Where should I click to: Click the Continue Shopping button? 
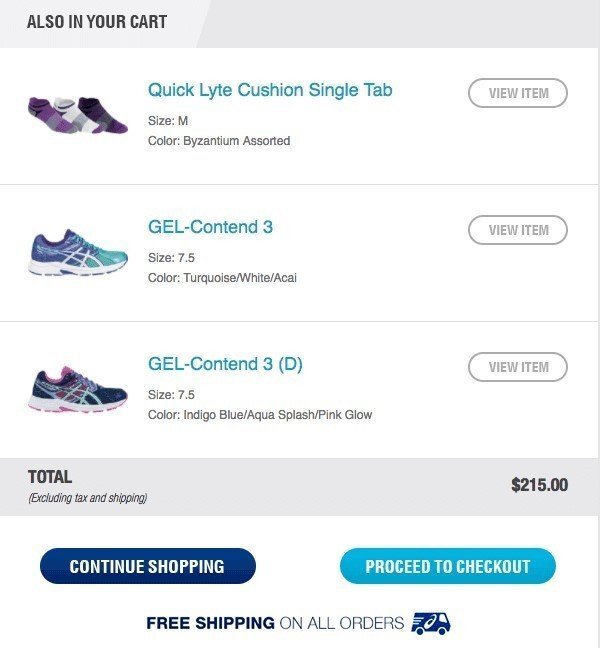(x=148, y=566)
